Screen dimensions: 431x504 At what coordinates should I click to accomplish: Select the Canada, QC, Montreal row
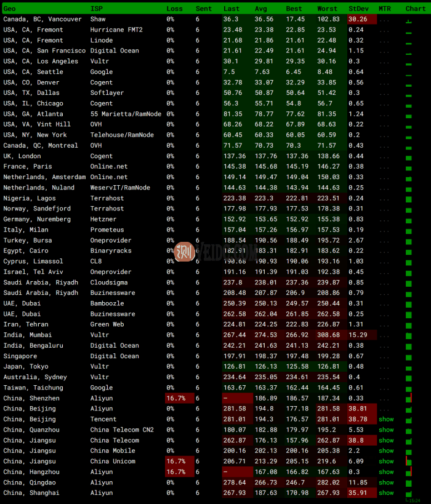pos(216,145)
